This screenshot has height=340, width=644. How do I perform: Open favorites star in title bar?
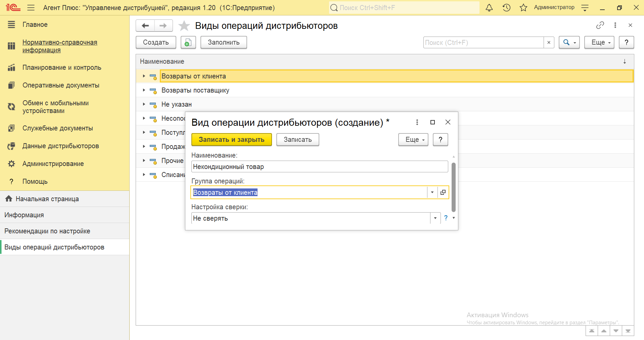pos(523,7)
